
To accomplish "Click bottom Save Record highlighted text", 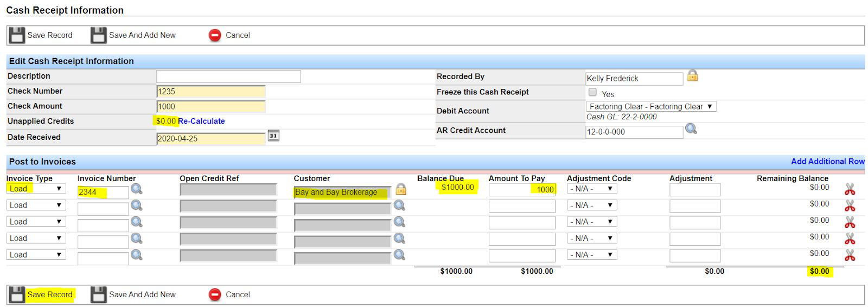I will [x=50, y=295].
